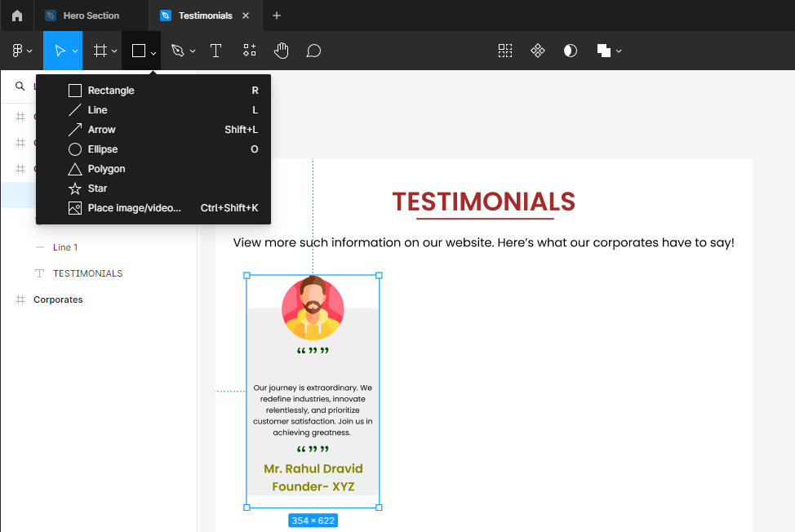This screenshot has width=795, height=532.
Task: Click the top-left selection resize handle
Action: pos(247,276)
